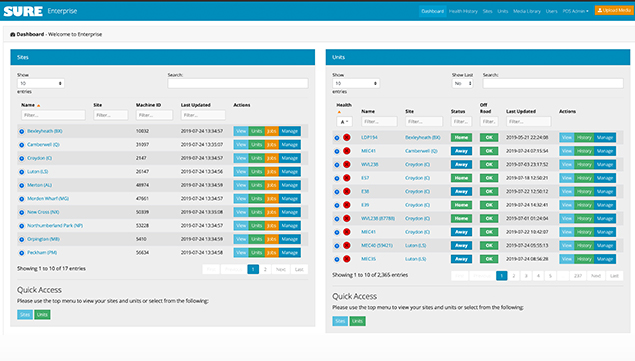Expand plus icon for Orpington (MB) site
Viewport: 635px width, 361px height.
click(x=22, y=239)
